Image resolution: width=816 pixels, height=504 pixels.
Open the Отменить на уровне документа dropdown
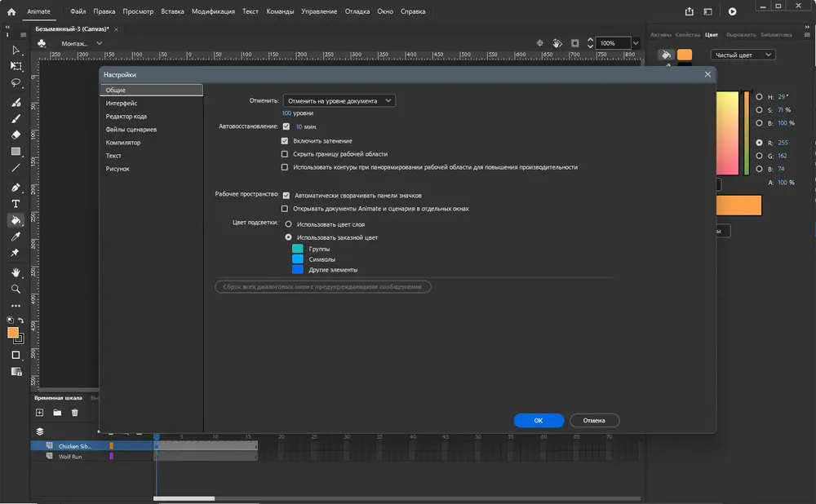point(339,101)
